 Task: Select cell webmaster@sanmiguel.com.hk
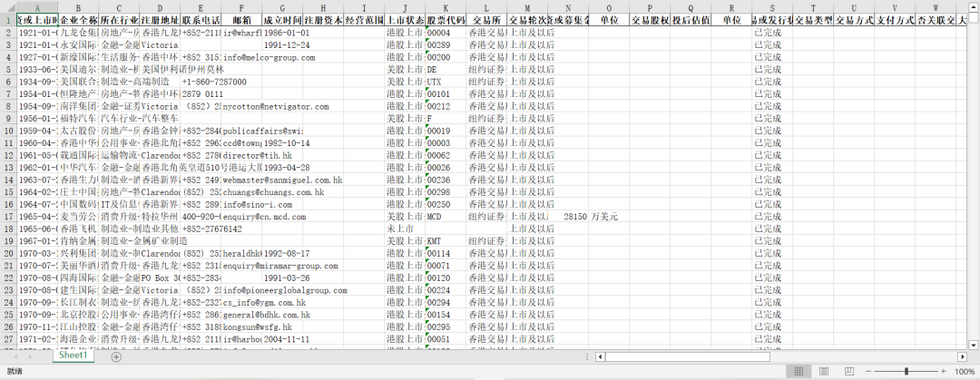pyautogui.click(x=241, y=180)
